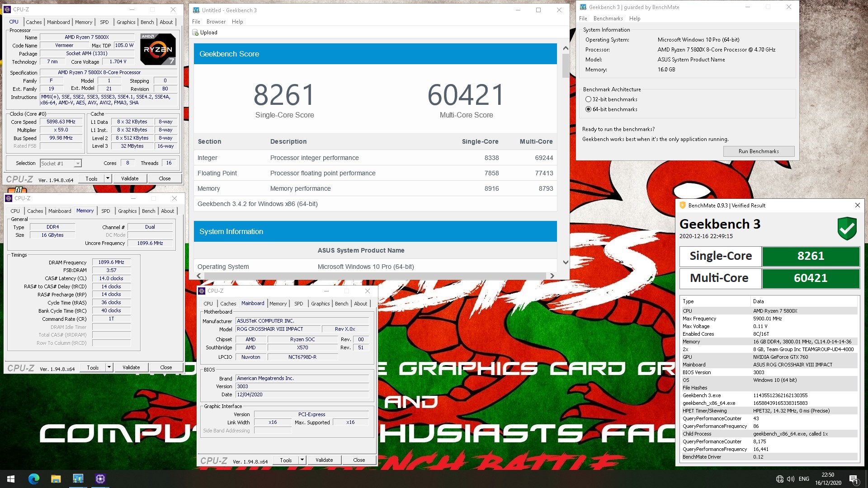Launch Microsoft Edge from taskbar

[x=33, y=479]
